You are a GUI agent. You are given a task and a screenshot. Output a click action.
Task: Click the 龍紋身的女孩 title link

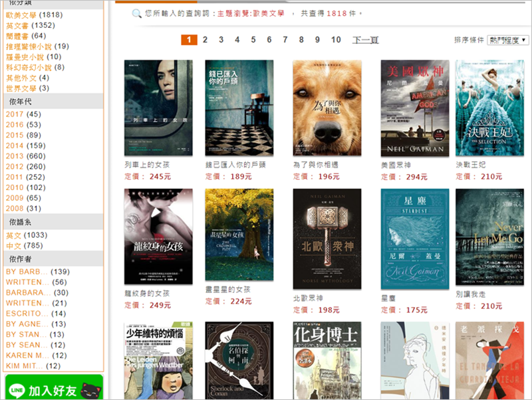[147, 293]
